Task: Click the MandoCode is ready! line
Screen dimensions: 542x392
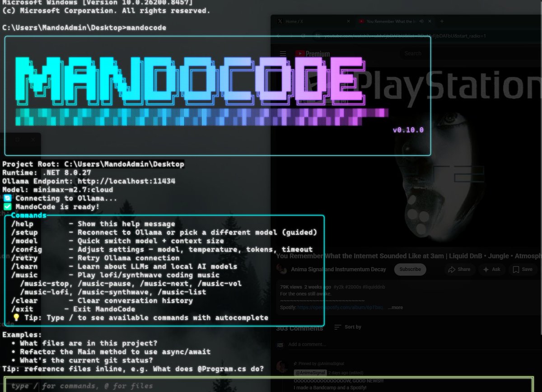Action: pos(51,207)
